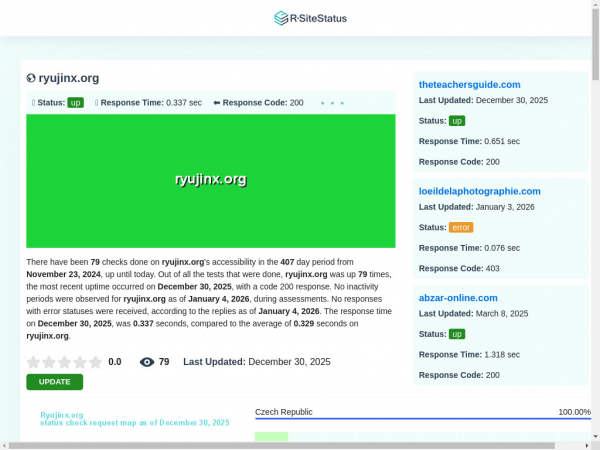Click the large green ryujinx.org banner

click(x=210, y=180)
